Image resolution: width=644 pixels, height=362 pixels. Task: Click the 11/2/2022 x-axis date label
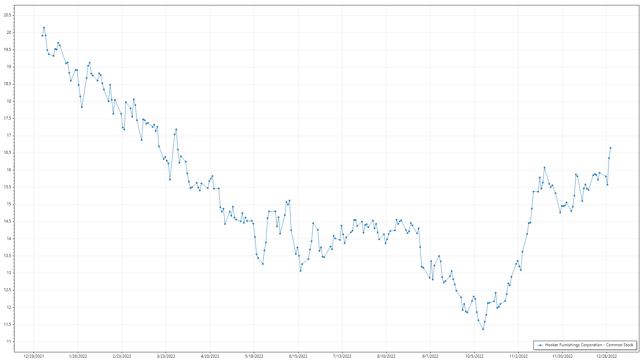pos(518,356)
